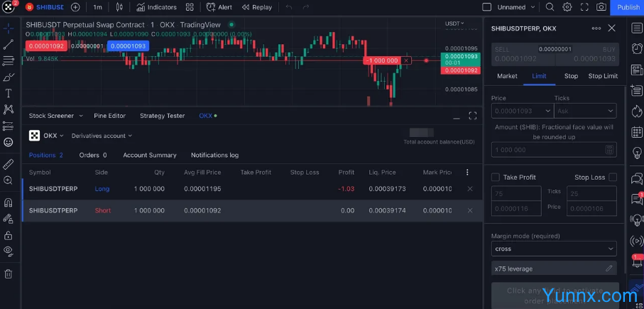Screen dimensions: 644x309
Task: Open the Indicators dialog
Action: click(156, 7)
